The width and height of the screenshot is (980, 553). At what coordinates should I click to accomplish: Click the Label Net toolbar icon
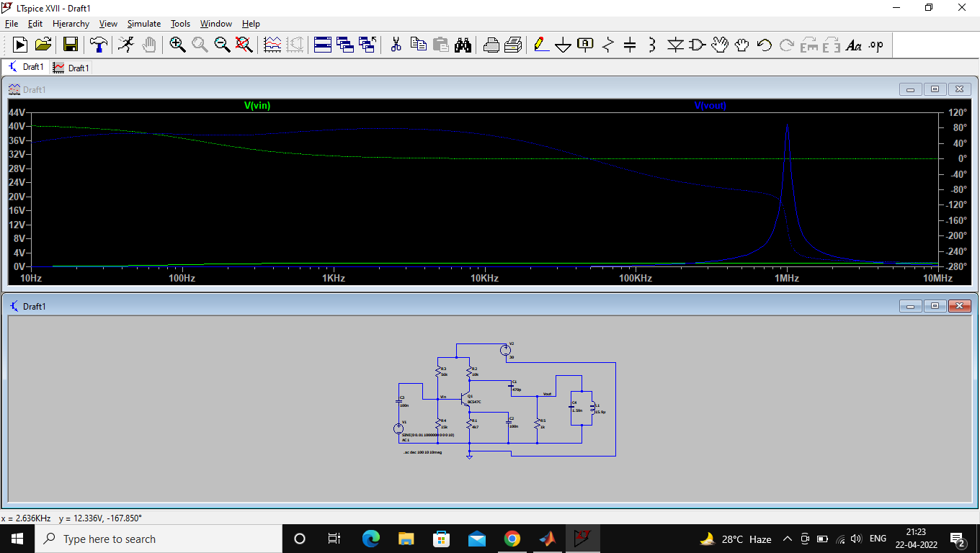585,45
